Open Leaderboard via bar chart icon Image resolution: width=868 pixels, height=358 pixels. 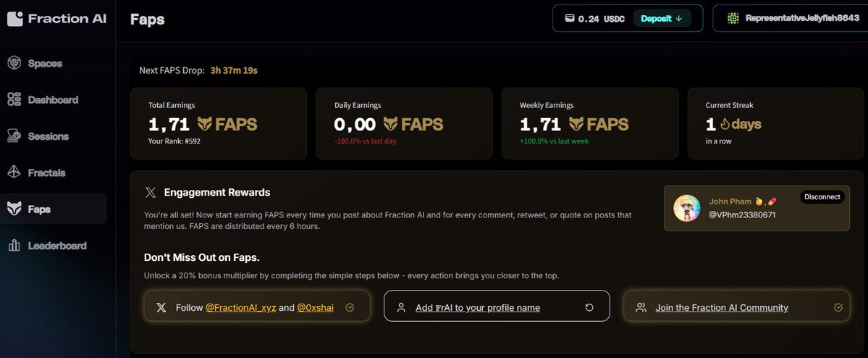(14, 246)
